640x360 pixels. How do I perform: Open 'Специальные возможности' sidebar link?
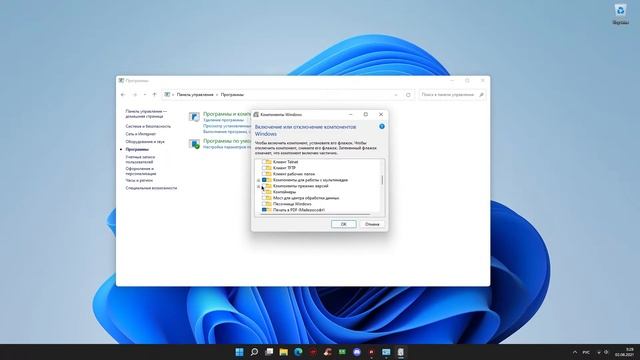pyautogui.click(x=151, y=188)
